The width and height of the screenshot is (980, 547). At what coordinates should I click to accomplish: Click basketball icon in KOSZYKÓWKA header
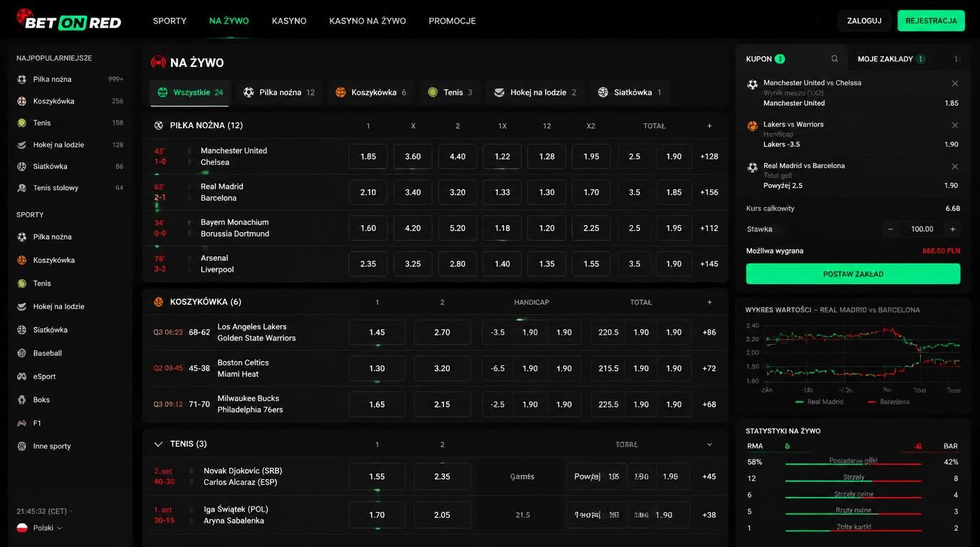(159, 302)
